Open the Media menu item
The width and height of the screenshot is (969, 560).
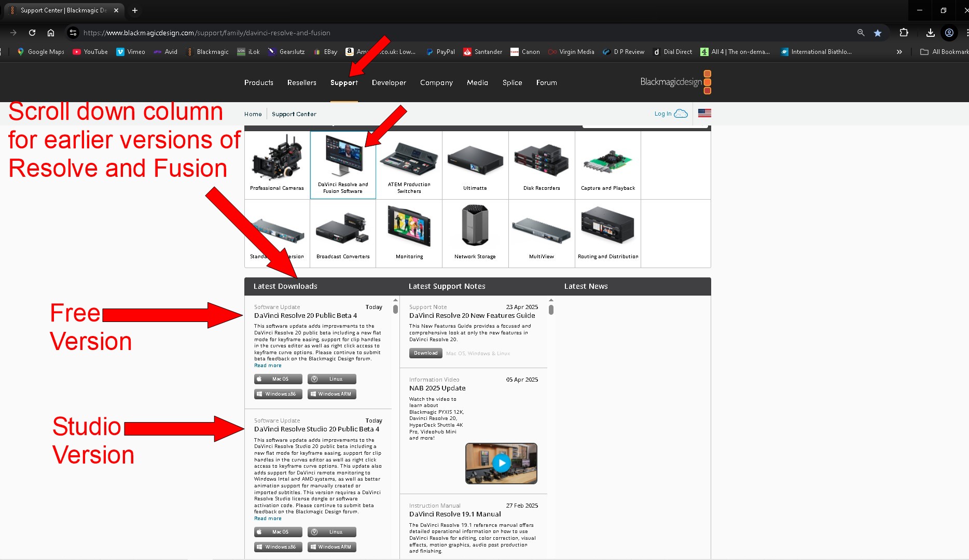click(x=477, y=82)
